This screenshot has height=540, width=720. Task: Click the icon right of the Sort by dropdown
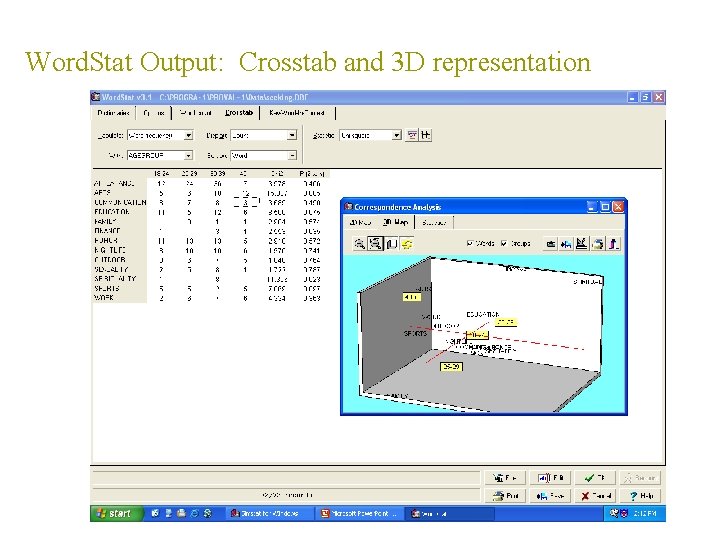click(x=412, y=135)
